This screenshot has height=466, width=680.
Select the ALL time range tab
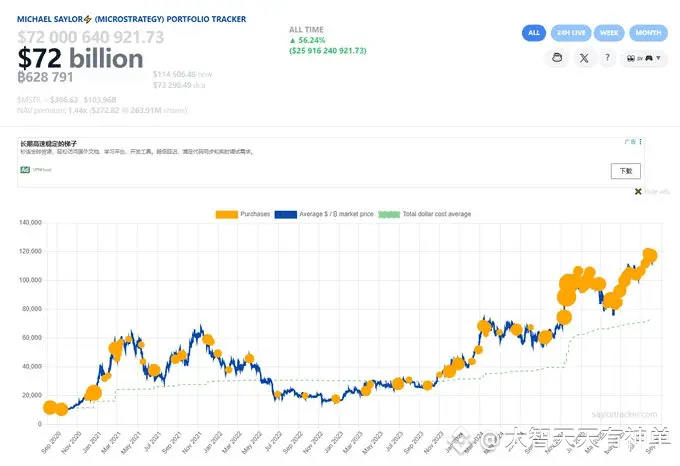click(x=533, y=33)
